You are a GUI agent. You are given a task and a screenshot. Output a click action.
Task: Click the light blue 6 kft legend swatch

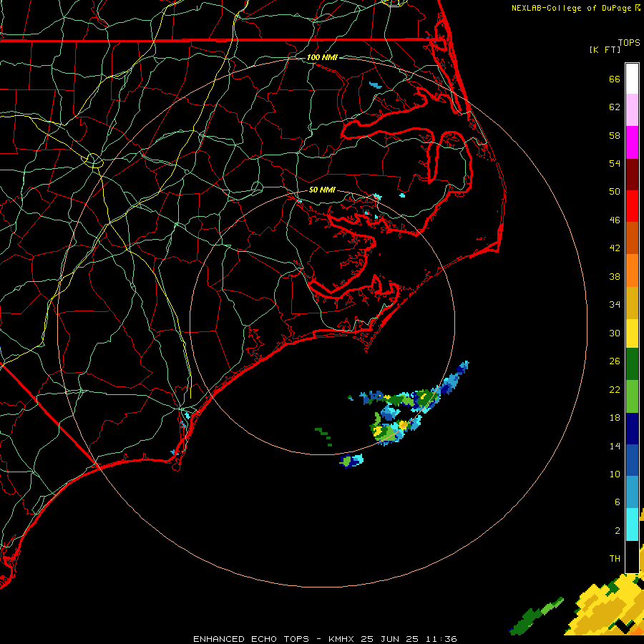point(632,492)
